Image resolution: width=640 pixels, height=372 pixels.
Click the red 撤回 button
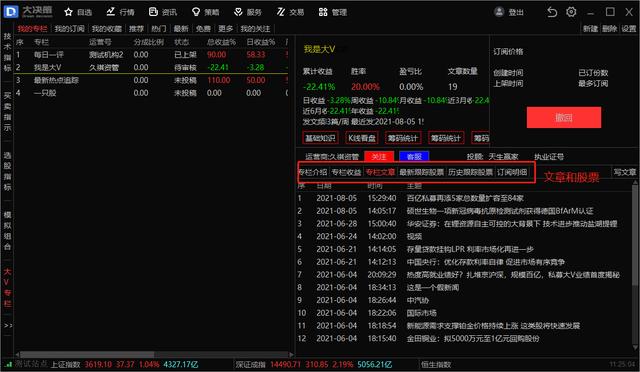[564, 118]
